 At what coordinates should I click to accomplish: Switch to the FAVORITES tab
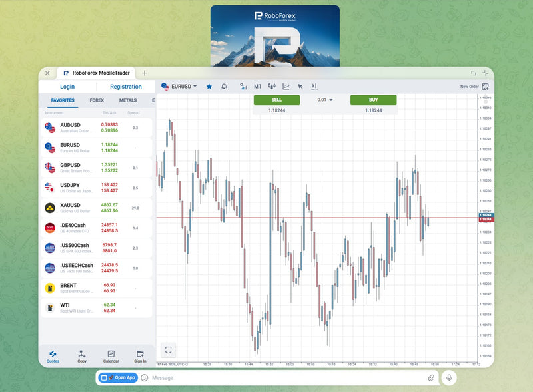tap(63, 100)
